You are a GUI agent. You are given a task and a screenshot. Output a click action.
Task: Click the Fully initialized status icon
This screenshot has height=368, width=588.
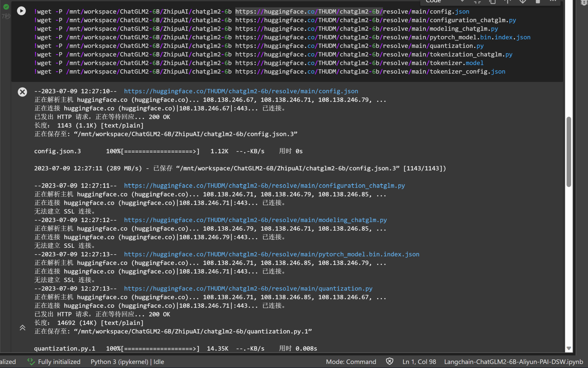[31, 361]
